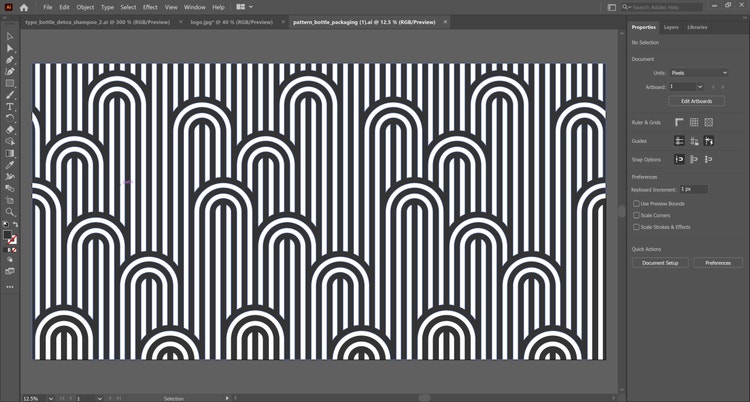Select the Zoom tool

coord(10,212)
